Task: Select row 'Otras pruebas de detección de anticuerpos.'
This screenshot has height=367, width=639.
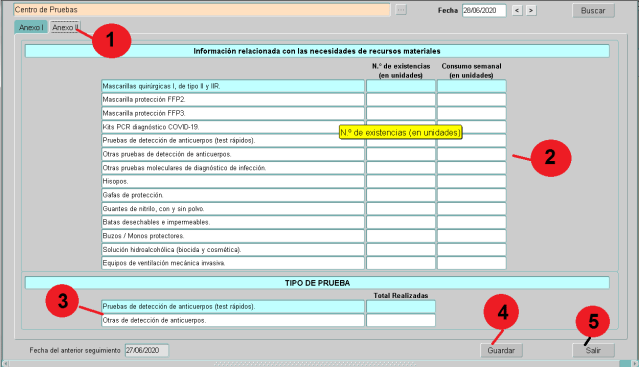Action: pyautogui.click(x=233, y=154)
